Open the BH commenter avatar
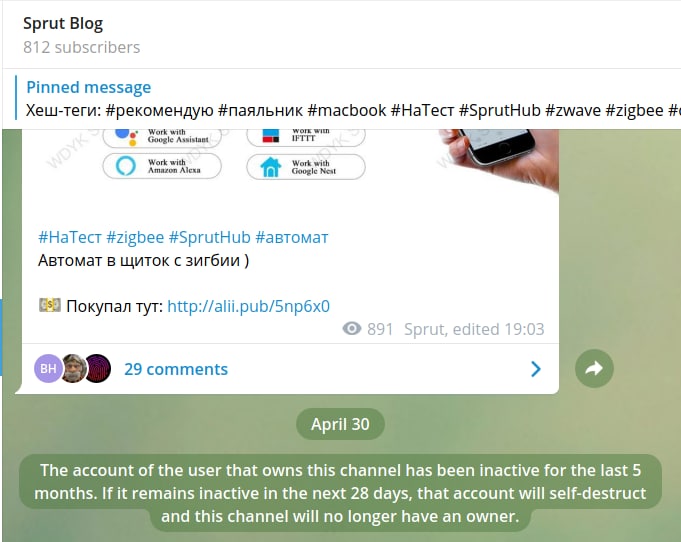681x542 pixels. [x=48, y=368]
